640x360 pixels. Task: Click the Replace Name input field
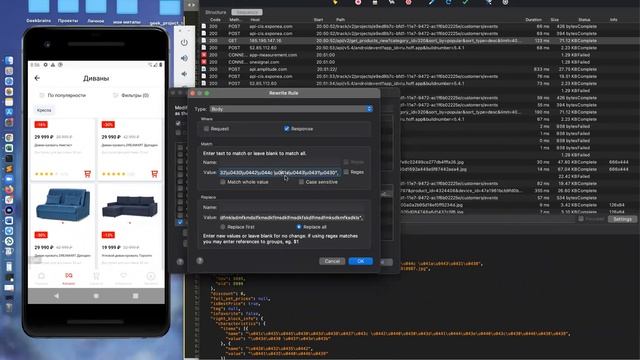pyautogui.click(x=292, y=207)
